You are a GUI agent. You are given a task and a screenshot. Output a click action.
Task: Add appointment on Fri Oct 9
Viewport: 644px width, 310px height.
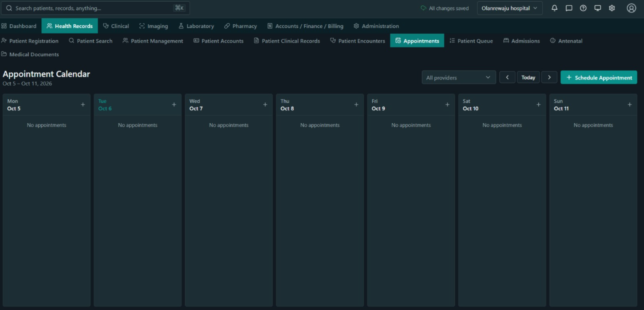pyautogui.click(x=448, y=105)
